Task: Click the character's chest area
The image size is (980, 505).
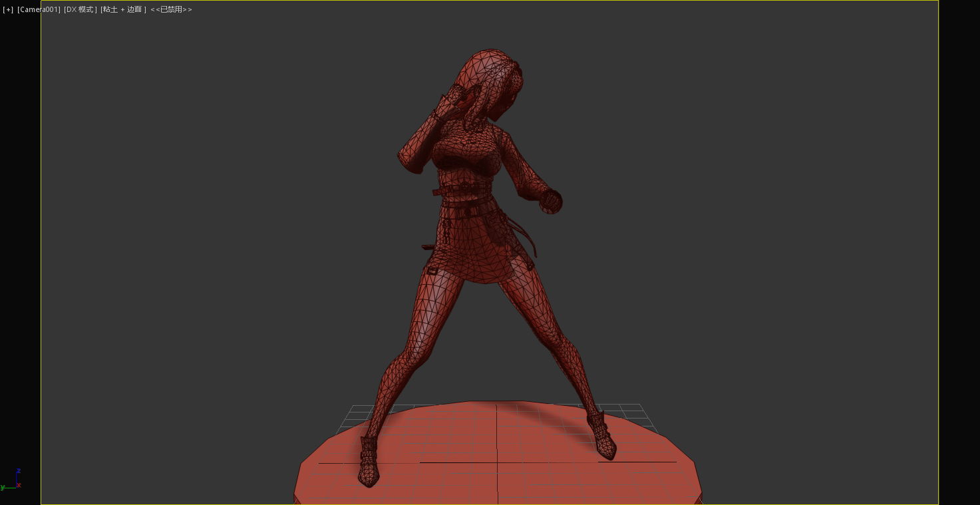Action: point(466,156)
